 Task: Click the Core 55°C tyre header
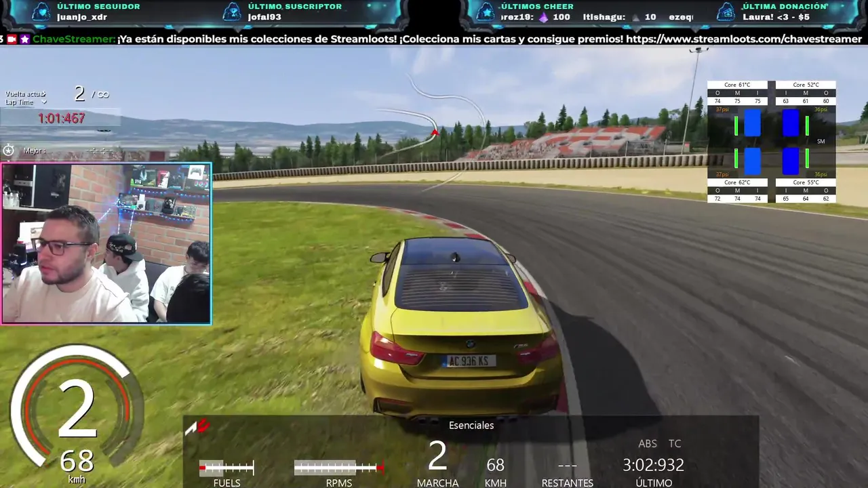(806, 182)
